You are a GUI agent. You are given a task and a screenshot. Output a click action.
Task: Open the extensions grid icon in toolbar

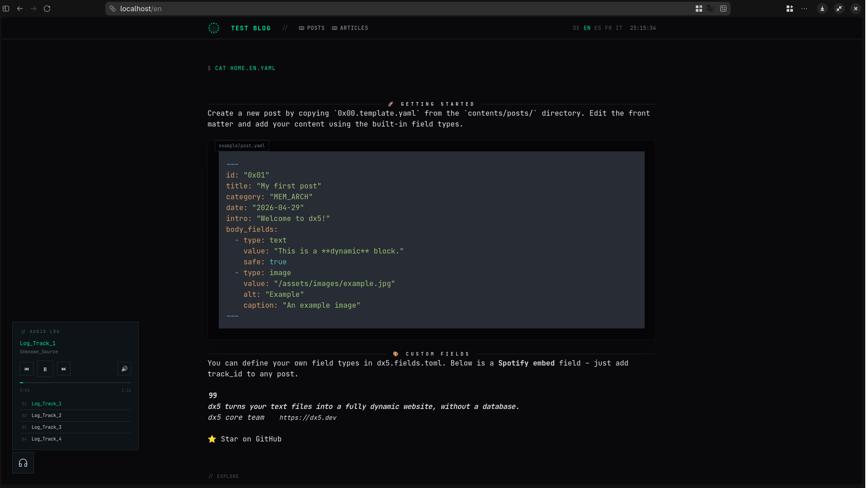(x=790, y=9)
